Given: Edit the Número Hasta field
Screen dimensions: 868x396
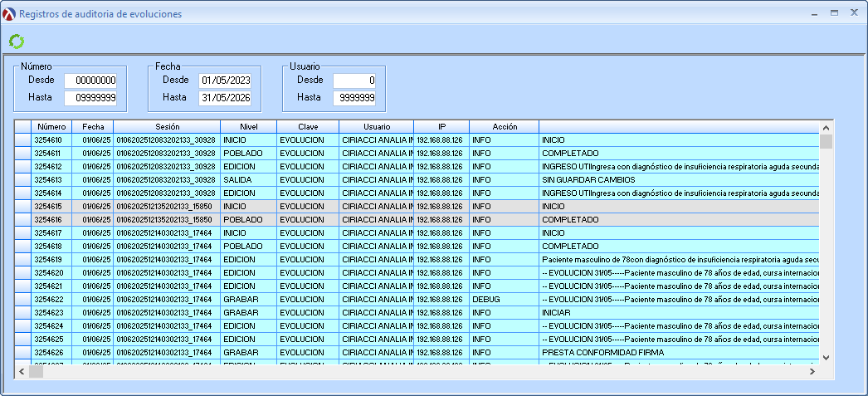Looking at the screenshot, I should pyautogui.click(x=90, y=99).
